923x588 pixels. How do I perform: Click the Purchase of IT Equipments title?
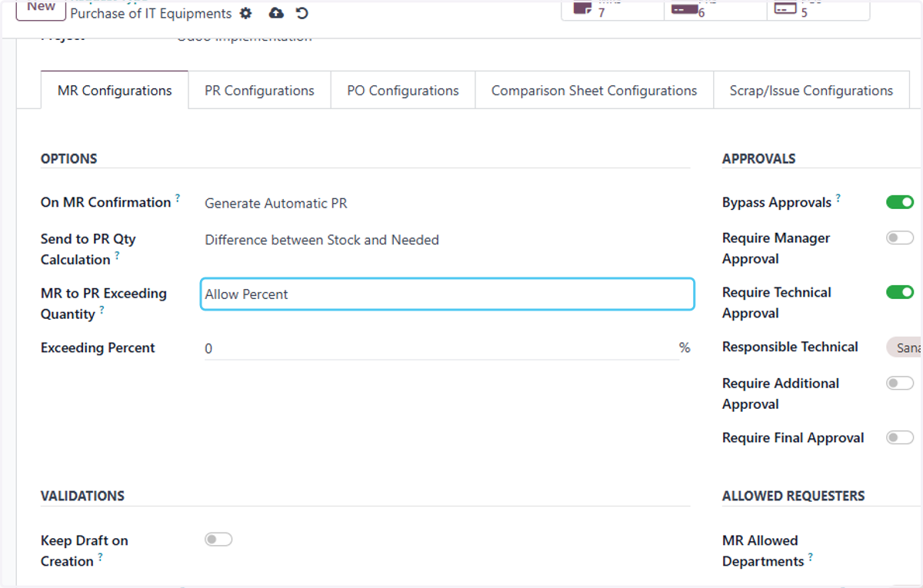click(x=151, y=13)
